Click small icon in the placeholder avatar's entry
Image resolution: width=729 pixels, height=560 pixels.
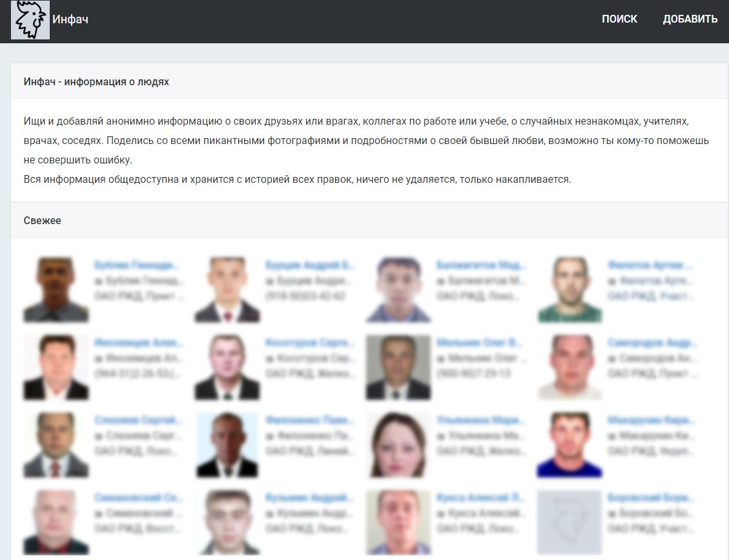click(x=612, y=513)
